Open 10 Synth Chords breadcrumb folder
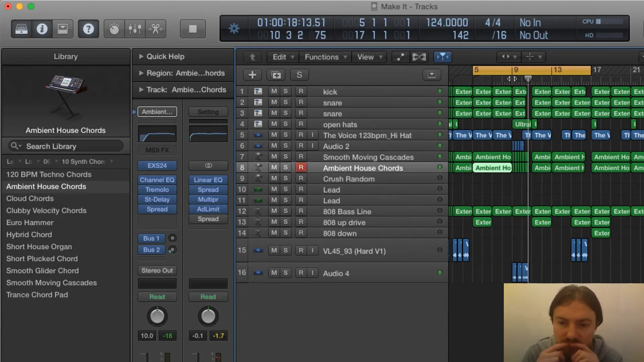Image resolution: width=644 pixels, height=362 pixels. (83, 162)
